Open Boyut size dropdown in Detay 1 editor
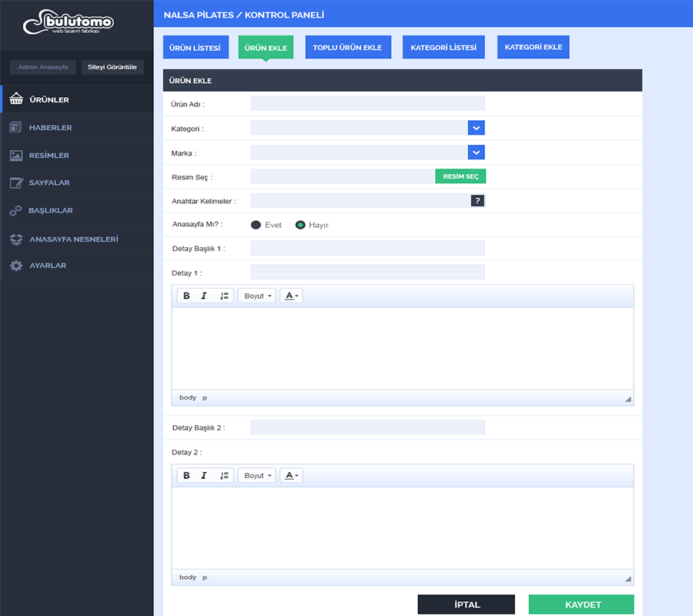 pos(256,296)
